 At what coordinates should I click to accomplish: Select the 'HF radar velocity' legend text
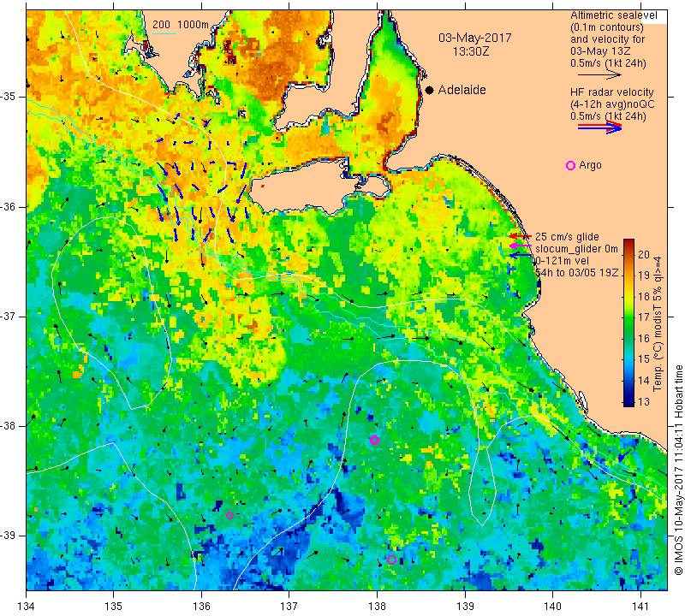(x=611, y=92)
